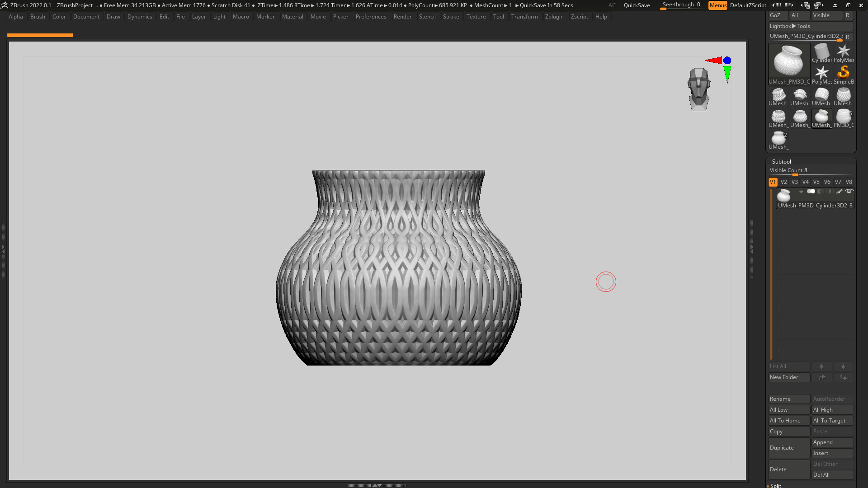Open the Preferences menu
Screen dimensions: 868x488
tap(371, 17)
